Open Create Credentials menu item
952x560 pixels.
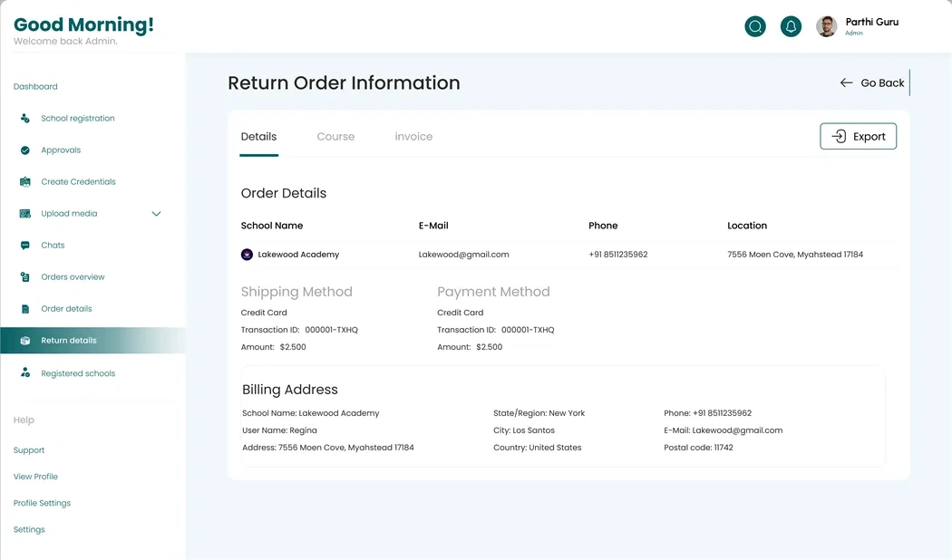(78, 181)
